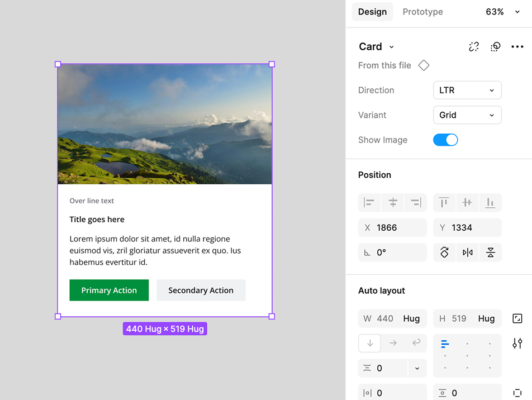The height and width of the screenshot is (400, 532).
Task: Click the vertical padding field
Action: coord(467,393)
